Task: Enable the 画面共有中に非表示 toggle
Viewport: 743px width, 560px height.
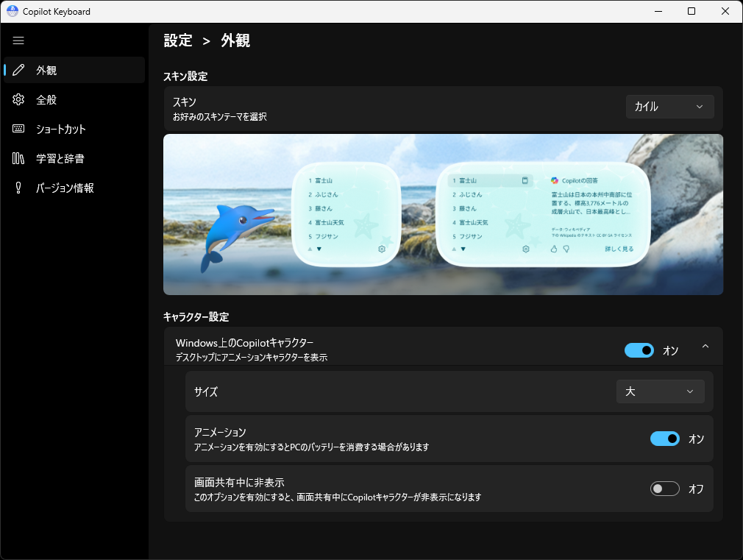Action: coord(664,489)
